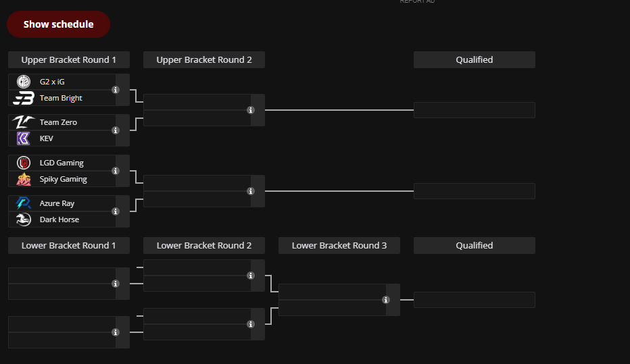Click the Team Bright logo
The image size is (630, 364).
tap(24, 99)
